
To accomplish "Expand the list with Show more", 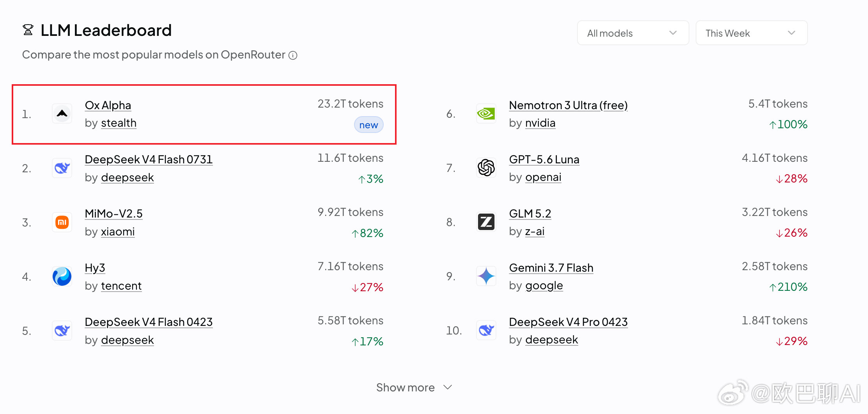I will pos(414,387).
